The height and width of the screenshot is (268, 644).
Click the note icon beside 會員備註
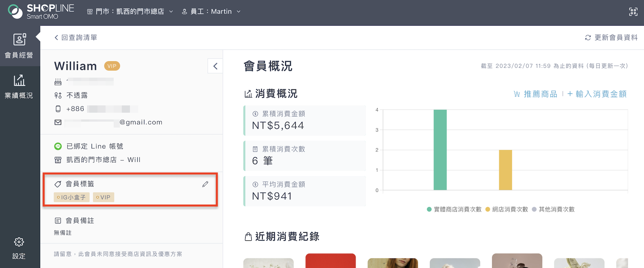point(58,221)
